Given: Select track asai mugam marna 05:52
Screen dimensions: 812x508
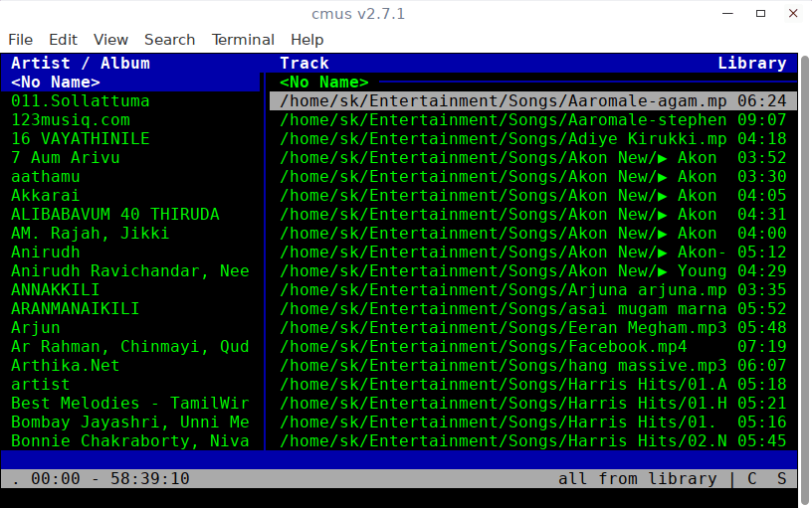Looking at the screenshot, I should point(533,309).
